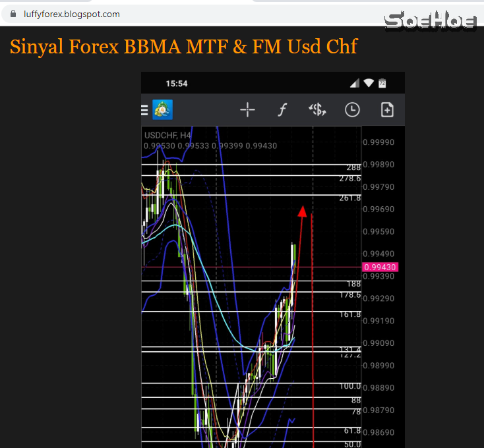Click the luffyforex.blogspot.com address bar

[x=71, y=14]
